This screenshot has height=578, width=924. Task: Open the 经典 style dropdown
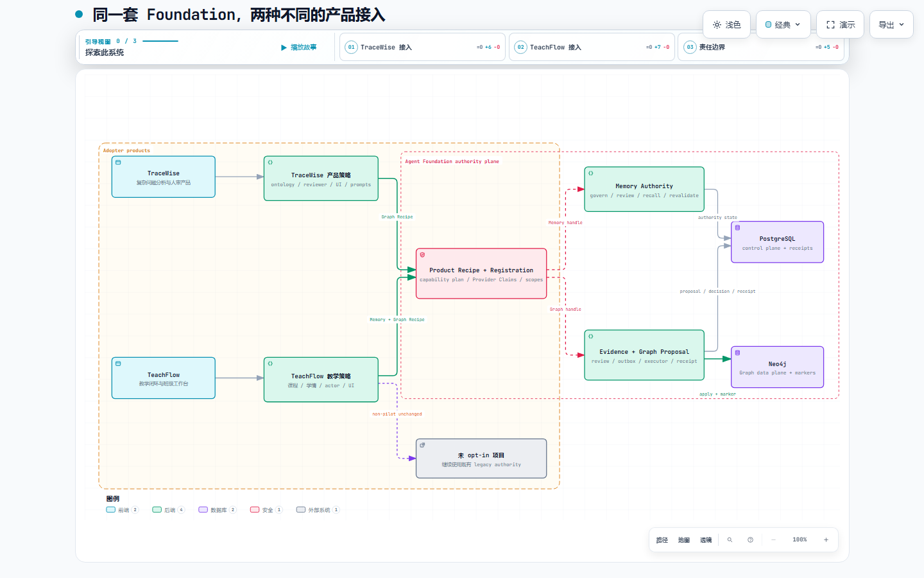pyautogui.click(x=783, y=24)
